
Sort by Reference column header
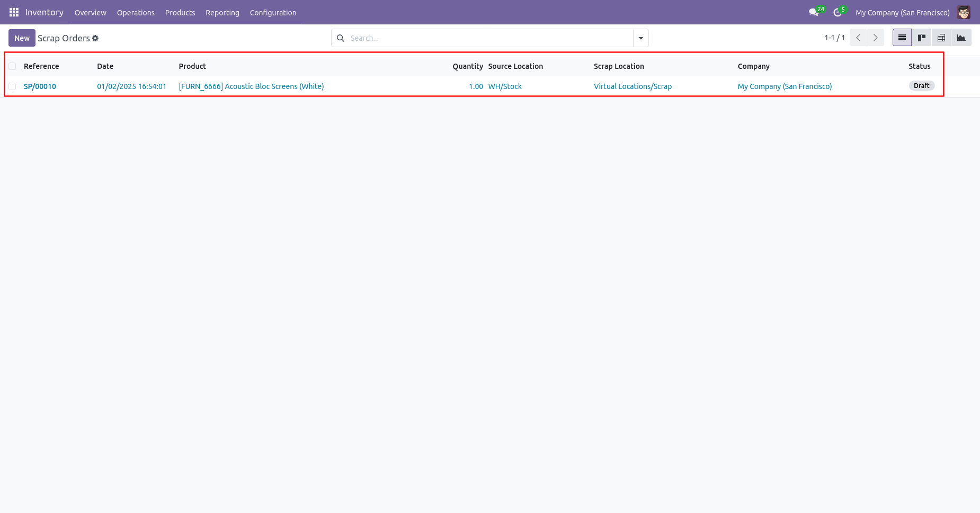[41, 66]
